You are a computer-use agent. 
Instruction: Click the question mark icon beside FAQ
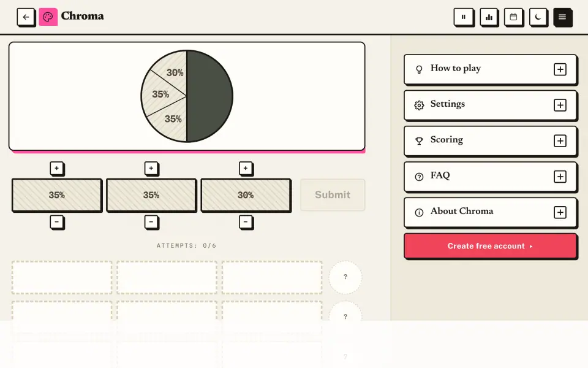point(419,177)
